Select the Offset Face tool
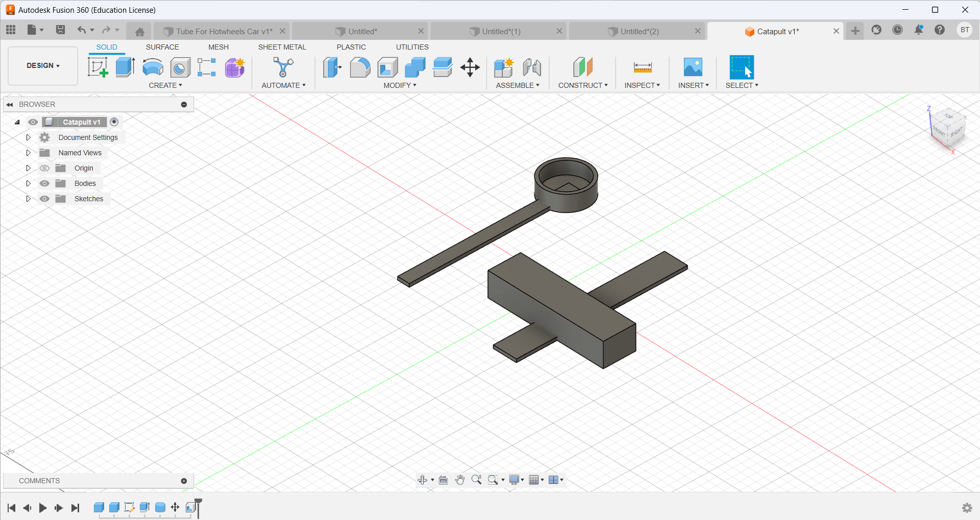Screen dimensions: 980x520 click(443, 67)
